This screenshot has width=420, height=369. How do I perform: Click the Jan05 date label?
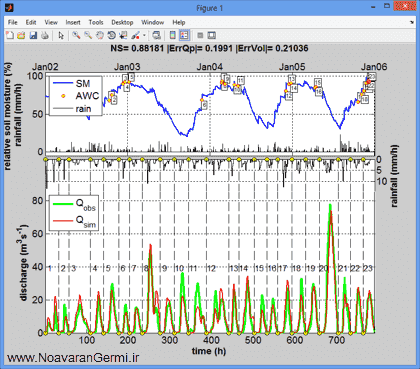point(292,67)
